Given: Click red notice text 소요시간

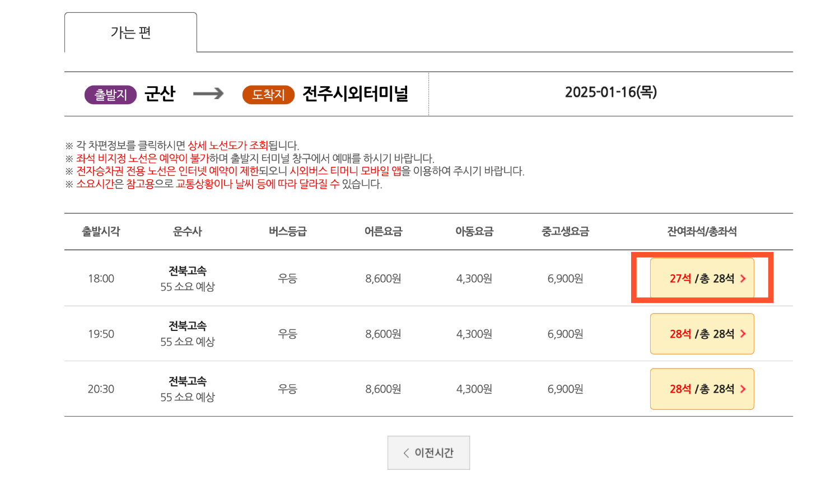Looking at the screenshot, I should coord(95,184).
